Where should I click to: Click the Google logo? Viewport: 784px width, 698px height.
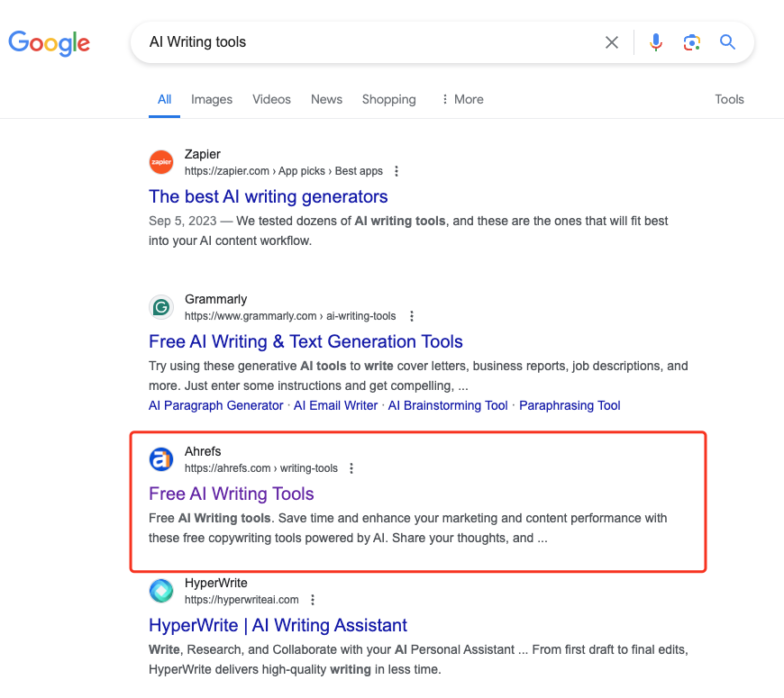point(49,43)
